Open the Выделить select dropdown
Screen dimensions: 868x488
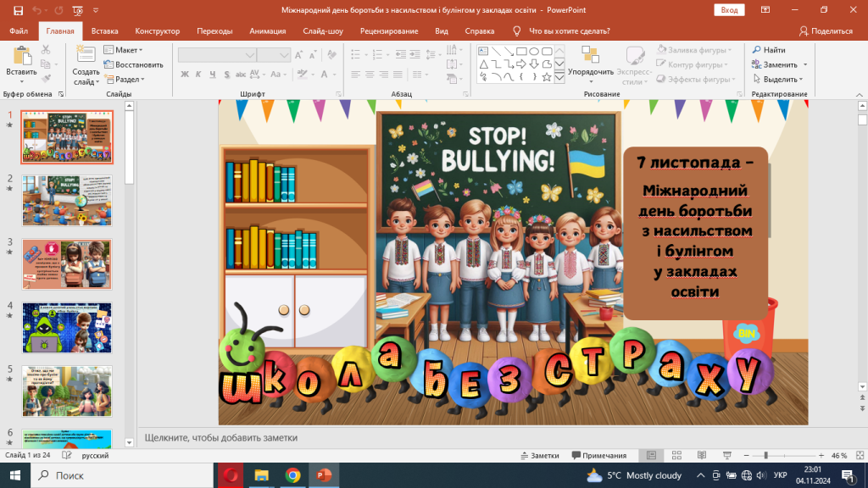779,79
